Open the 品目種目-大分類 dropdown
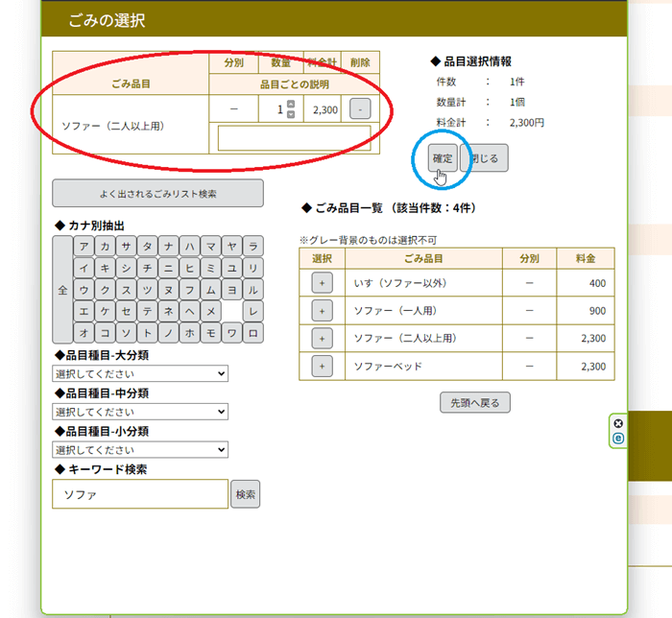This screenshot has height=618, width=672. (x=140, y=373)
